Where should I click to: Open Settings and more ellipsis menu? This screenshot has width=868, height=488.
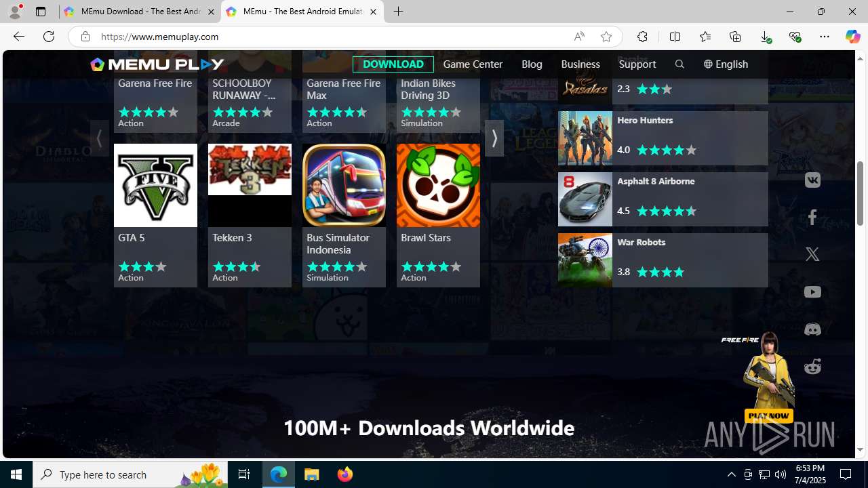[x=825, y=37]
